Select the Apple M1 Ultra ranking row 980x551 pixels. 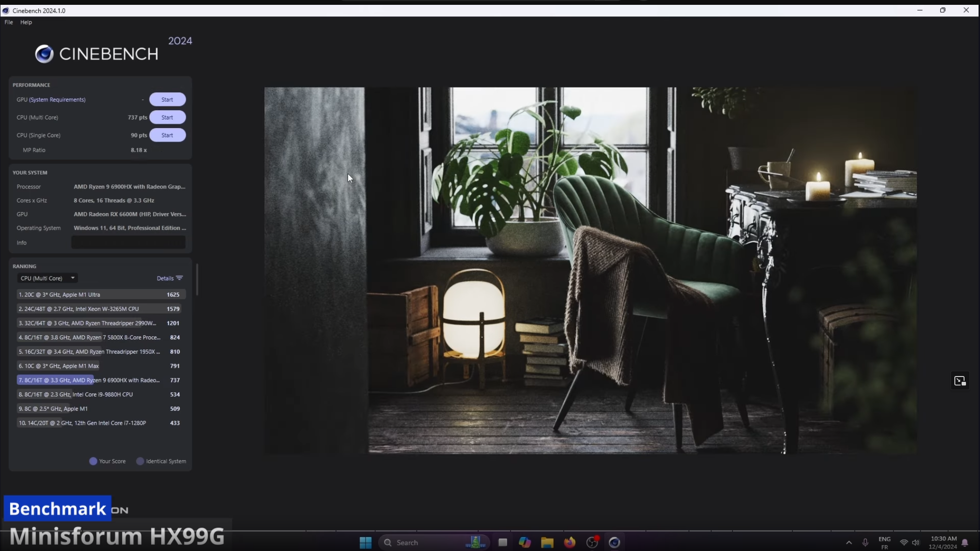(101, 294)
